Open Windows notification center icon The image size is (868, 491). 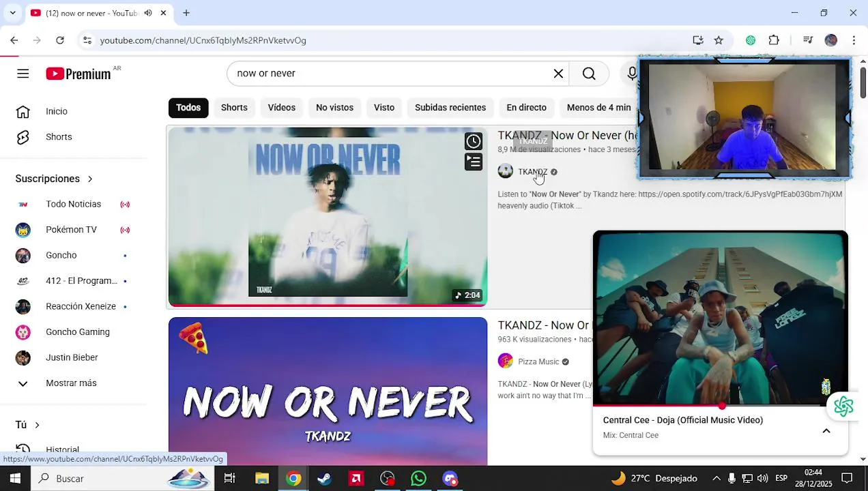(x=847, y=479)
